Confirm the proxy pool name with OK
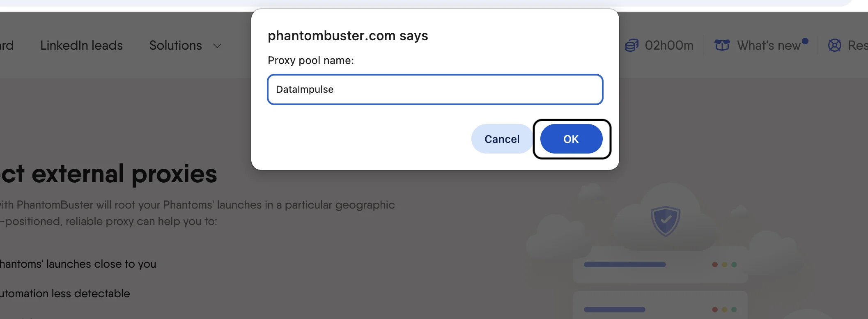 point(571,139)
